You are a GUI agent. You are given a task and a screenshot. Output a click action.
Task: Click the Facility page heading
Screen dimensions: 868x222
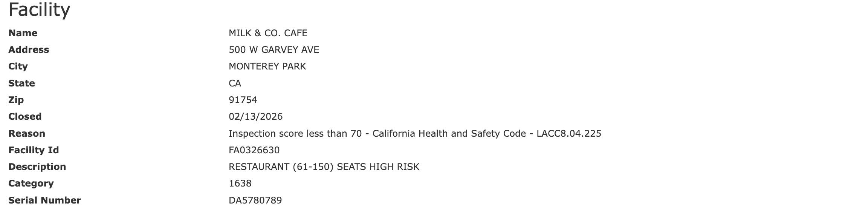point(39,10)
